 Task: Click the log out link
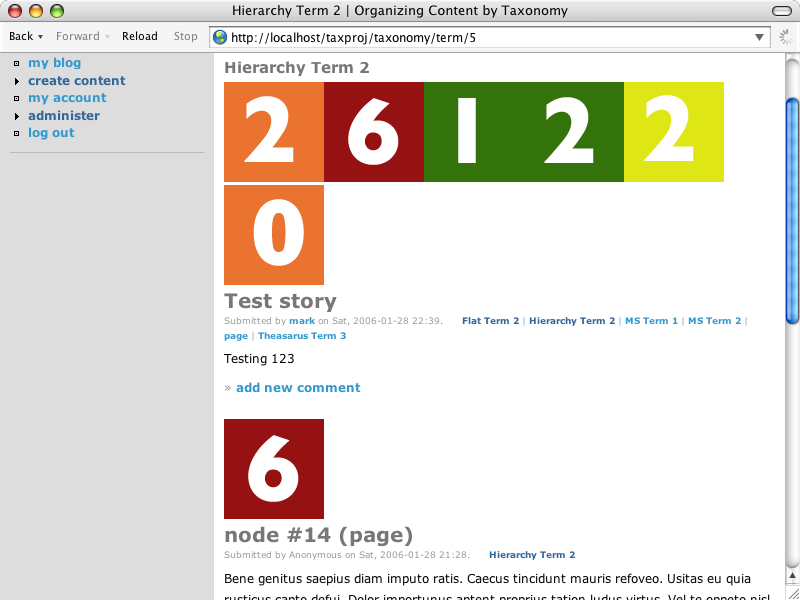point(51,133)
